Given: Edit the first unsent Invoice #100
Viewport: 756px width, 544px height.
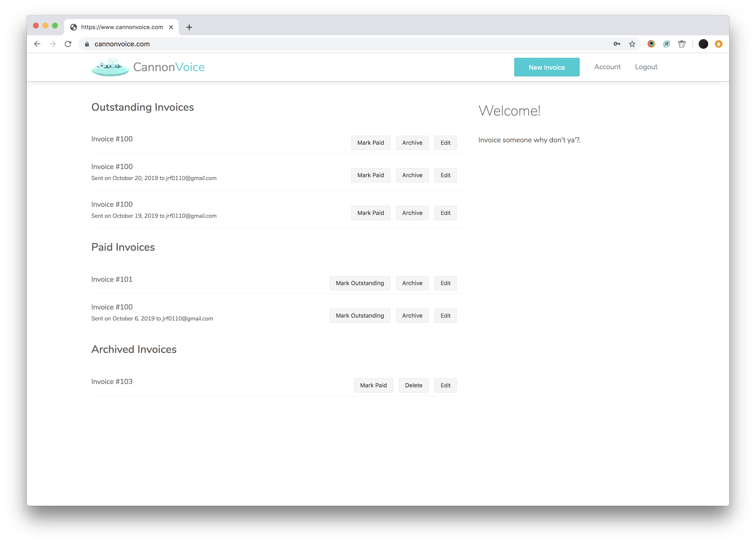Looking at the screenshot, I should [445, 143].
